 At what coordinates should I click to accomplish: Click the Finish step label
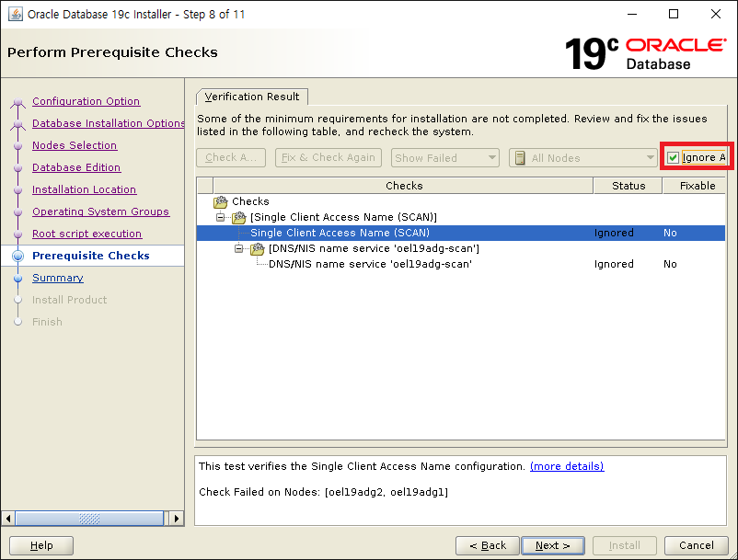click(x=47, y=322)
